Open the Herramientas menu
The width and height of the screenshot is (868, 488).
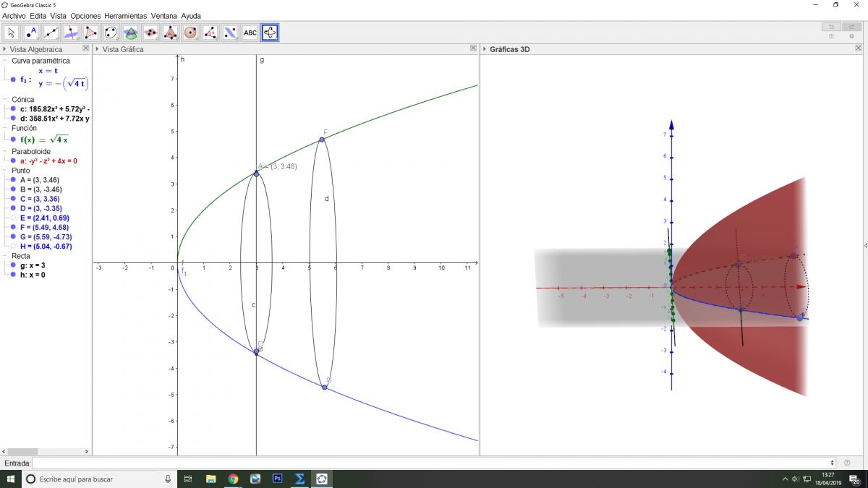[125, 15]
